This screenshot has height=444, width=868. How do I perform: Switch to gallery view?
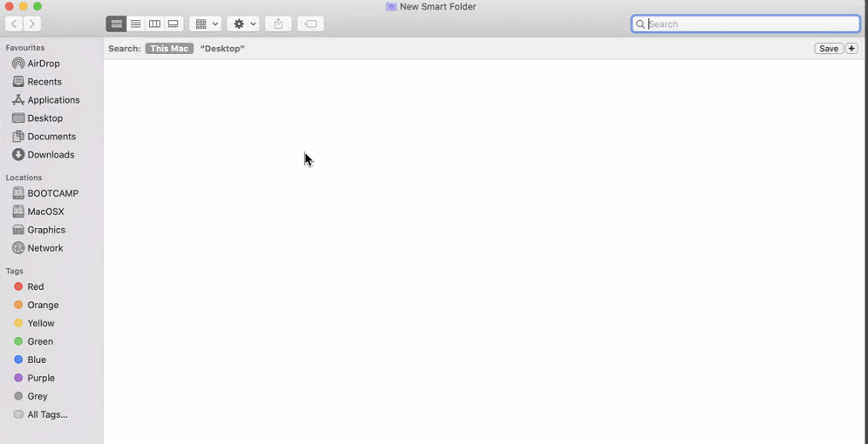pyautogui.click(x=173, y=24)
